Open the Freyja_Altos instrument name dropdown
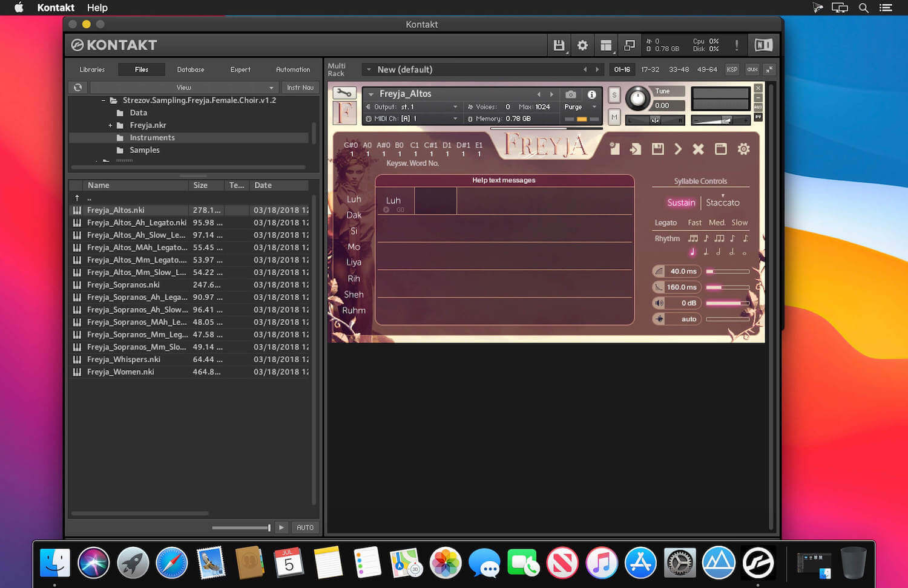Image resolution: width=908 pixels, height=588 pixels. [x=371, y=94]
